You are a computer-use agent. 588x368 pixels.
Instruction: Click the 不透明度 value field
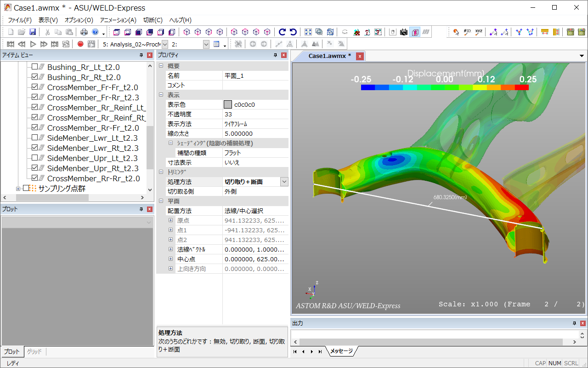(x=255, y=114)
